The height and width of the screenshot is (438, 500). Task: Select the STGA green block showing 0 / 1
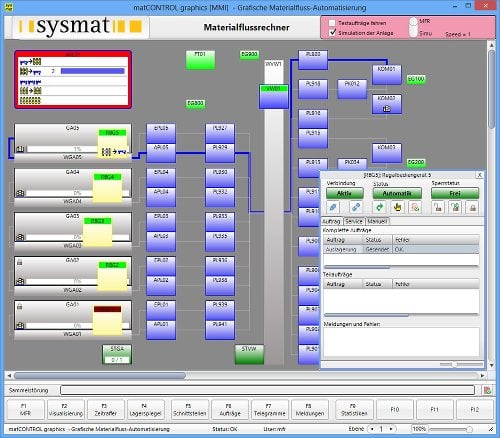(117, 354)
